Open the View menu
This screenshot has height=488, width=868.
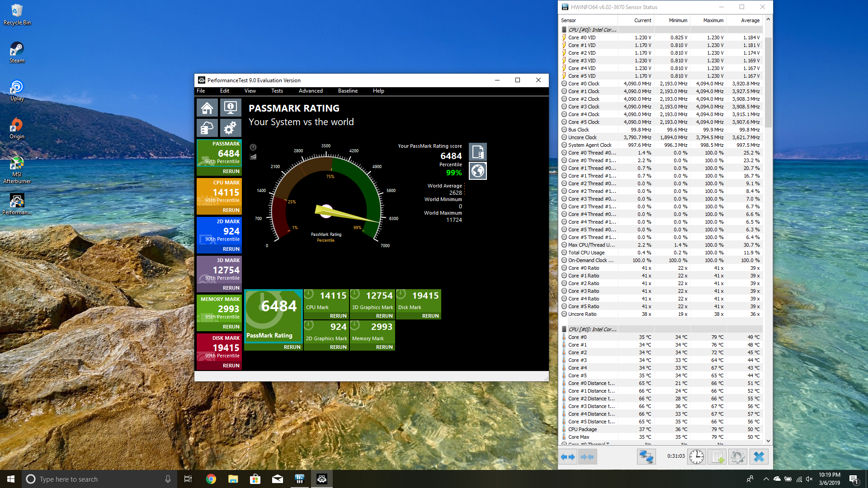[250, 91]
